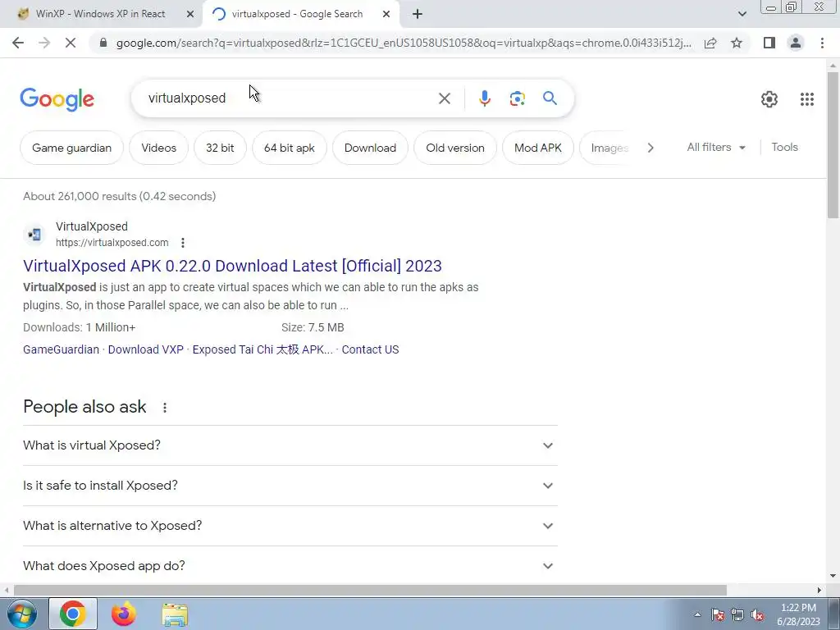This screenshot has height=630, width=840.
Task: Close the WinXP tab
Action: pyautogui.click(x=190, y=15)
